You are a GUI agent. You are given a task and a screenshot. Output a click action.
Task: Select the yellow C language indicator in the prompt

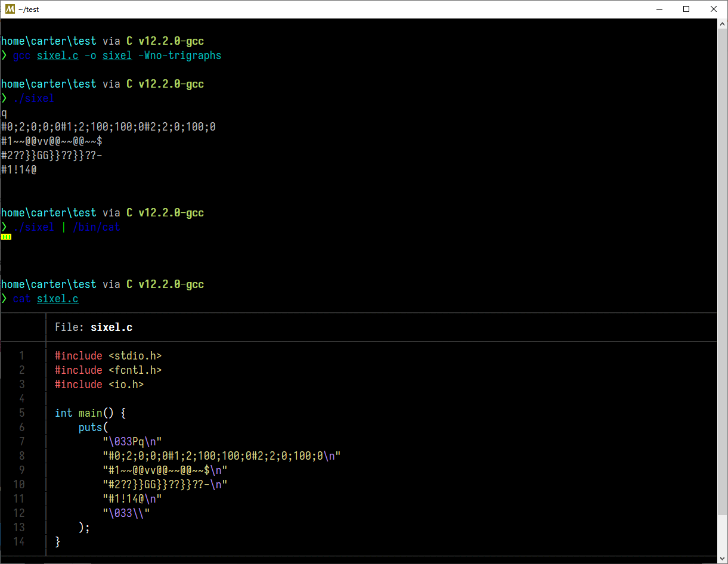pos(129,41)
